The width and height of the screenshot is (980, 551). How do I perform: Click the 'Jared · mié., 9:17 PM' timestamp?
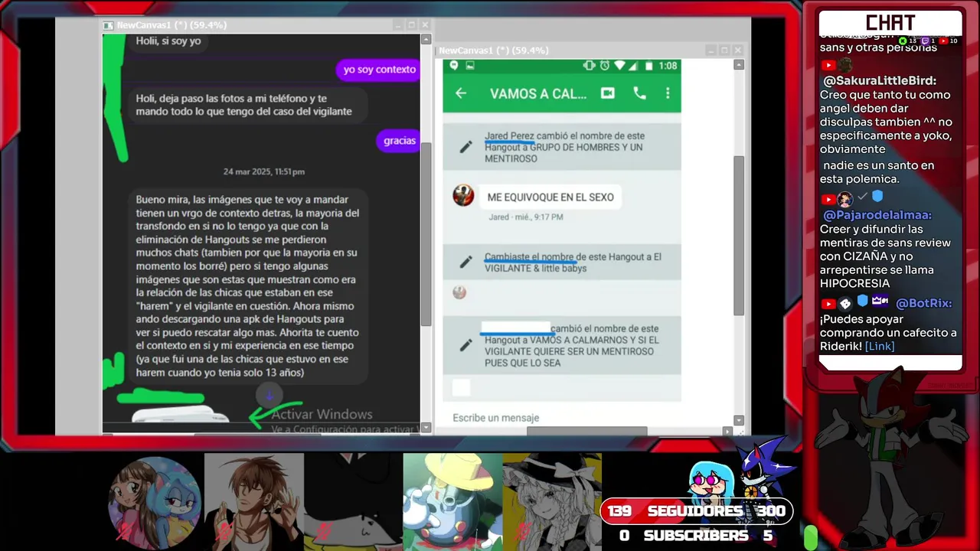(x=525, y=217)
